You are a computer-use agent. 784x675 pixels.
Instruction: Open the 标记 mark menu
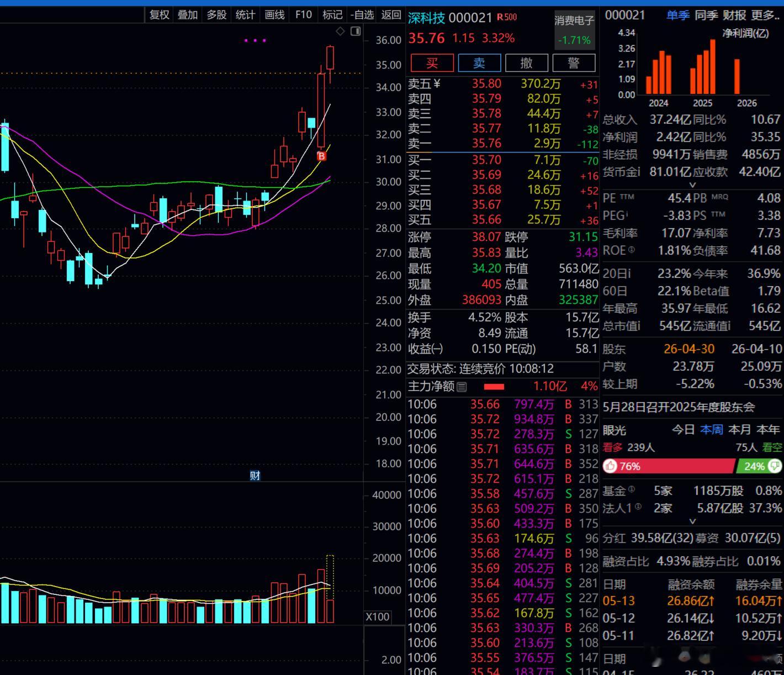pos(332,15)
